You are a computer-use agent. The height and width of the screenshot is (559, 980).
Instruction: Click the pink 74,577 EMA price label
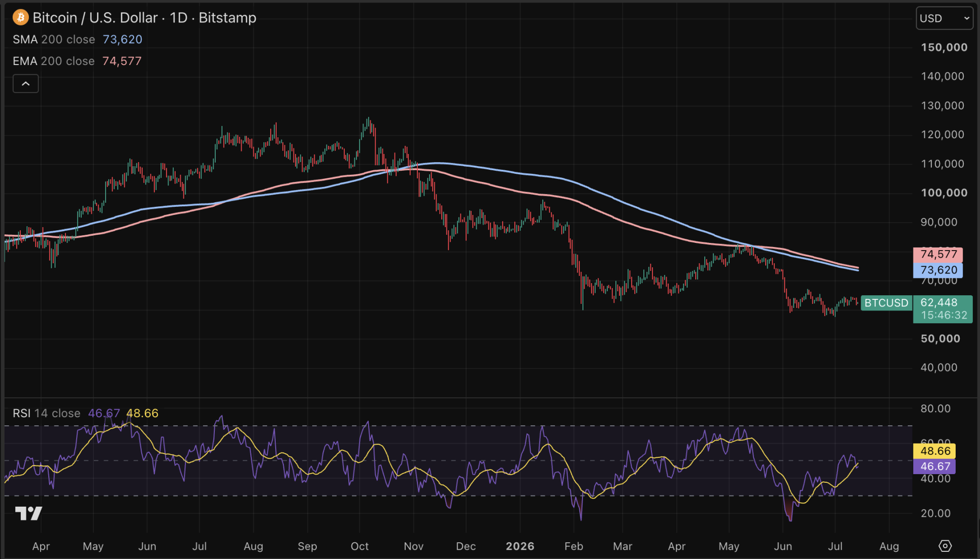coord(938,254)
